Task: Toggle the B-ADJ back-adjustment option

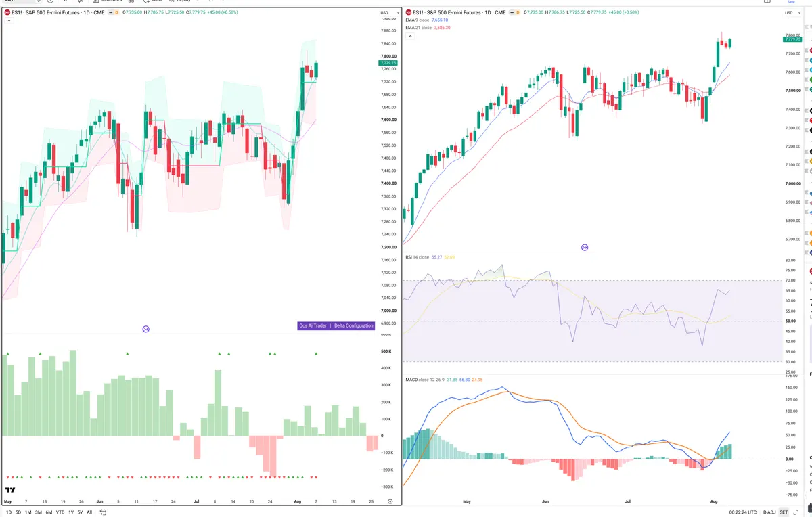Action: [x=769, y=512]
